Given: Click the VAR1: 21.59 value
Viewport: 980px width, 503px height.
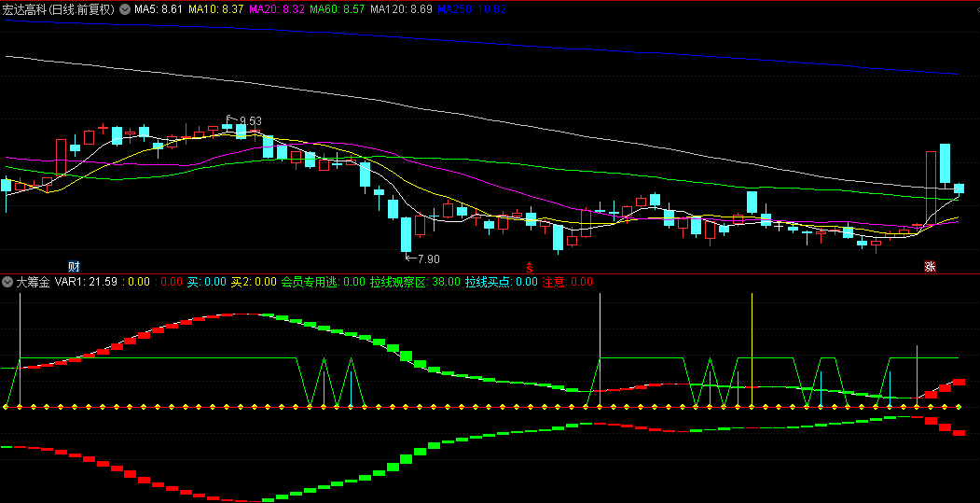Looking at the screenshot, I should (x=86, y=282).
